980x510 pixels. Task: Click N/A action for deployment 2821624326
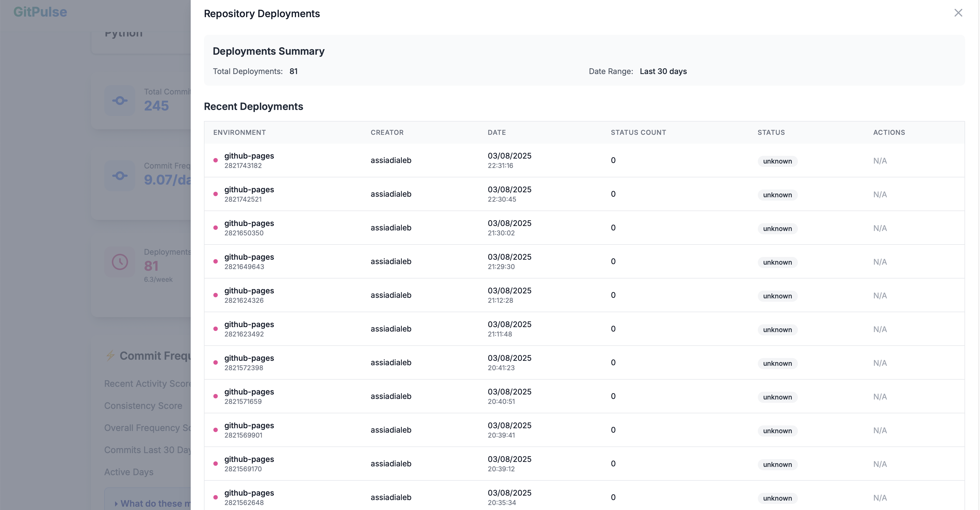coord(880,296)
